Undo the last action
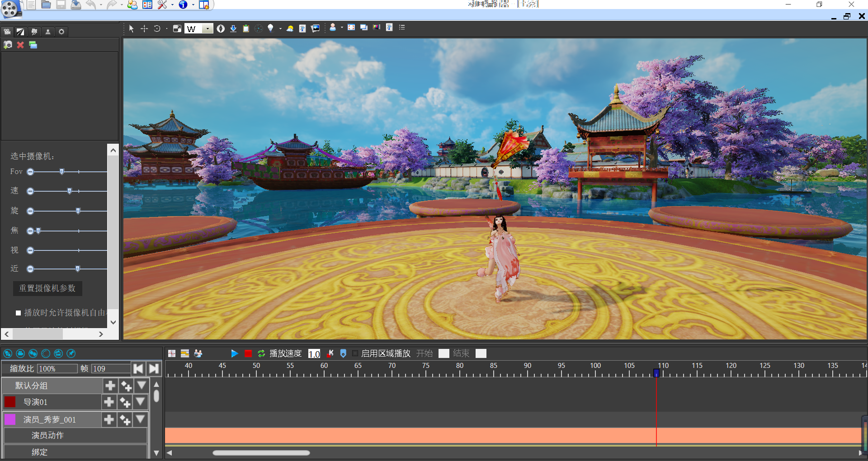 tap(90, 5)
